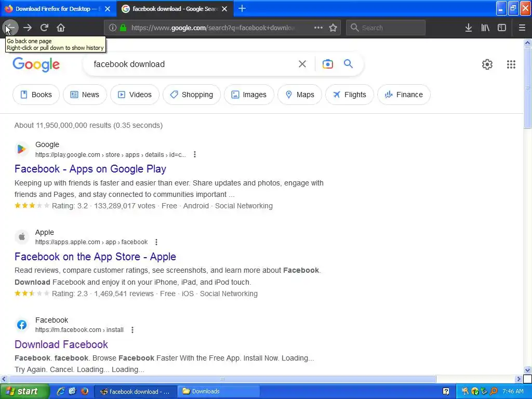Image resolution: width=532 pixels, height=399 pixels.
Task: Click the Facebook result favicon
Action: tap(22, 325)
